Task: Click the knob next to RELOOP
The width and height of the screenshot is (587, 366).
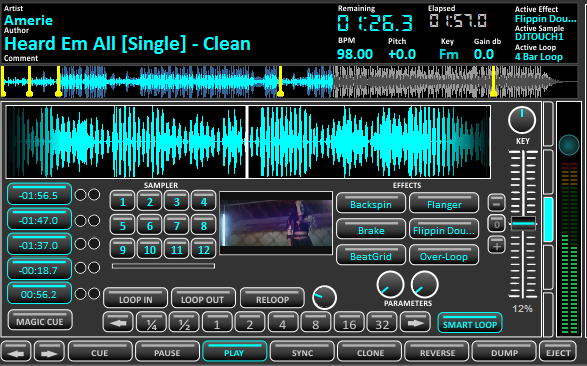Action: 324,298
